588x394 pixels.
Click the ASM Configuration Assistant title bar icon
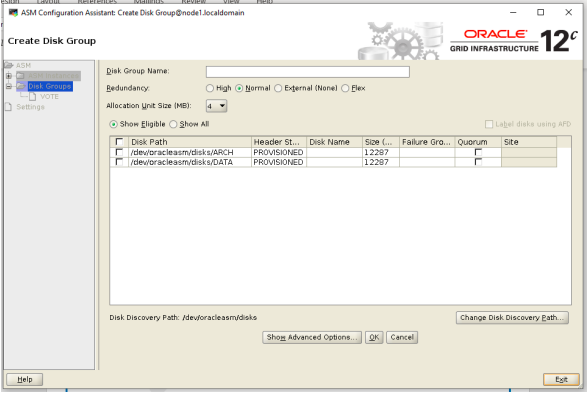(13, 13)
